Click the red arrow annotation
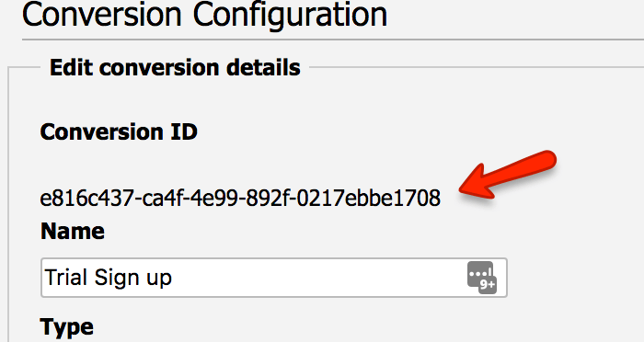Screen dimensions: 644x342 (508, 175)
